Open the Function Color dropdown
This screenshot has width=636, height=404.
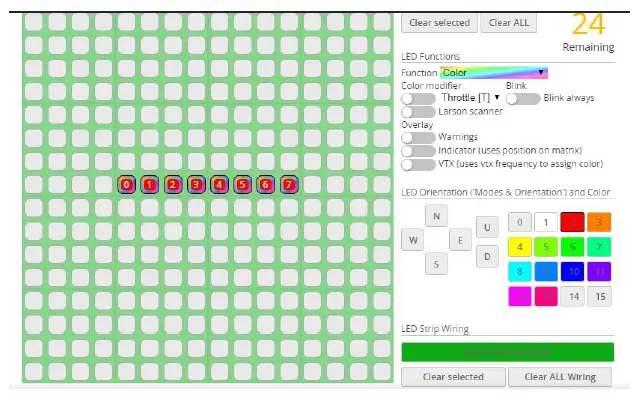click(x=494, y=73)
